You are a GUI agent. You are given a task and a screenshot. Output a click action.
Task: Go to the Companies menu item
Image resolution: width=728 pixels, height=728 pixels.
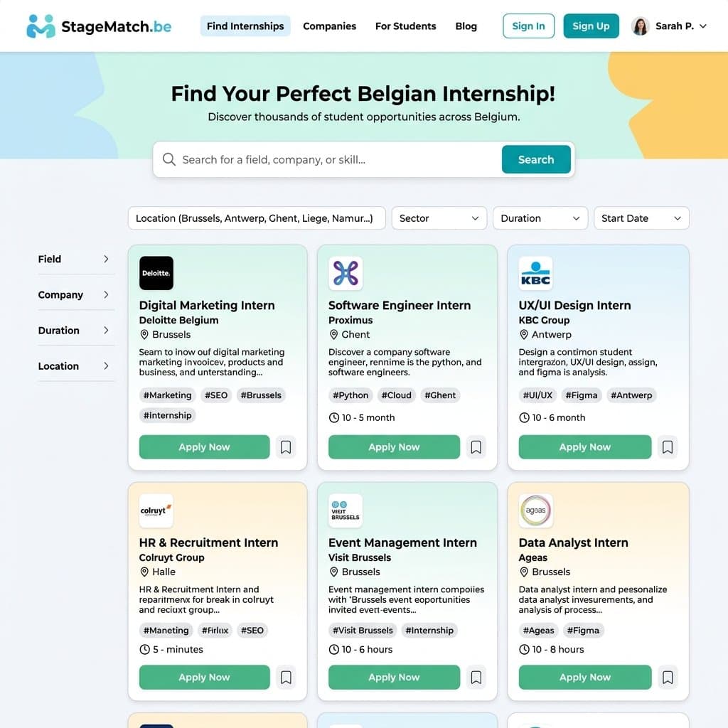pyautogui.click(x=329, y=26)
